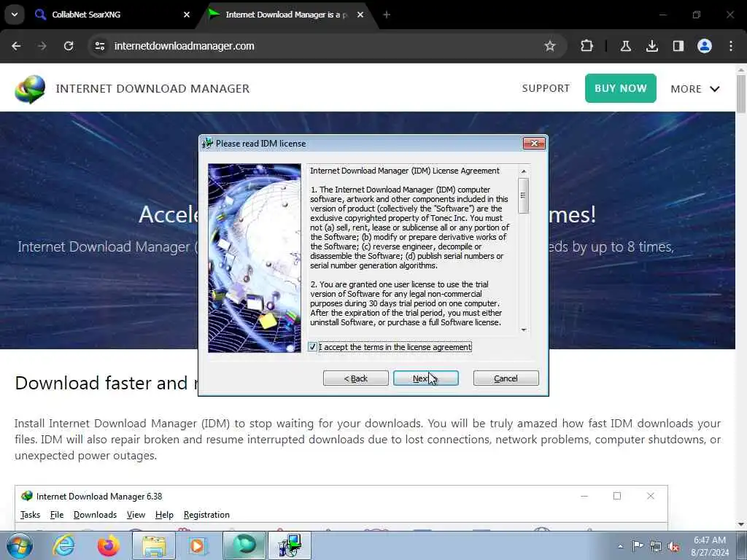Click Next in the IDM license dialog
The height and width of the screenshot is (560, 747).
426,378
